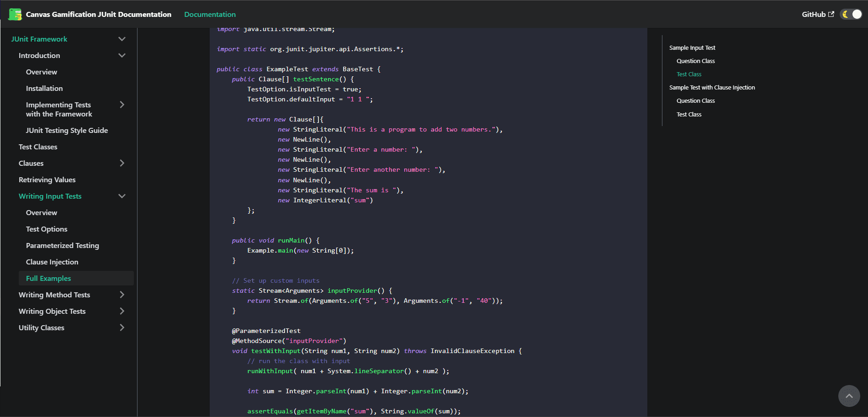Screen dimensions: 868x417
Task: Expand the Clauses section arrow
Action: [122, 164]
